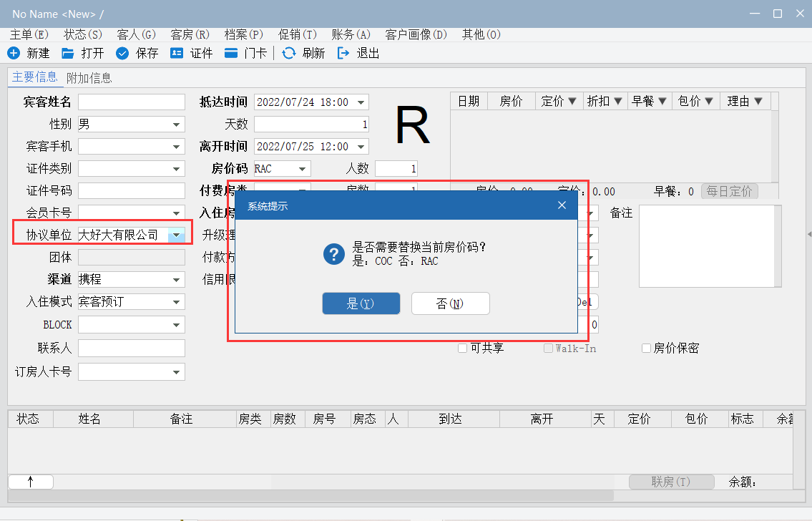Expand the 证件类别 dropdown
Viewport: 812px width, 521px height.
point(177,169)
